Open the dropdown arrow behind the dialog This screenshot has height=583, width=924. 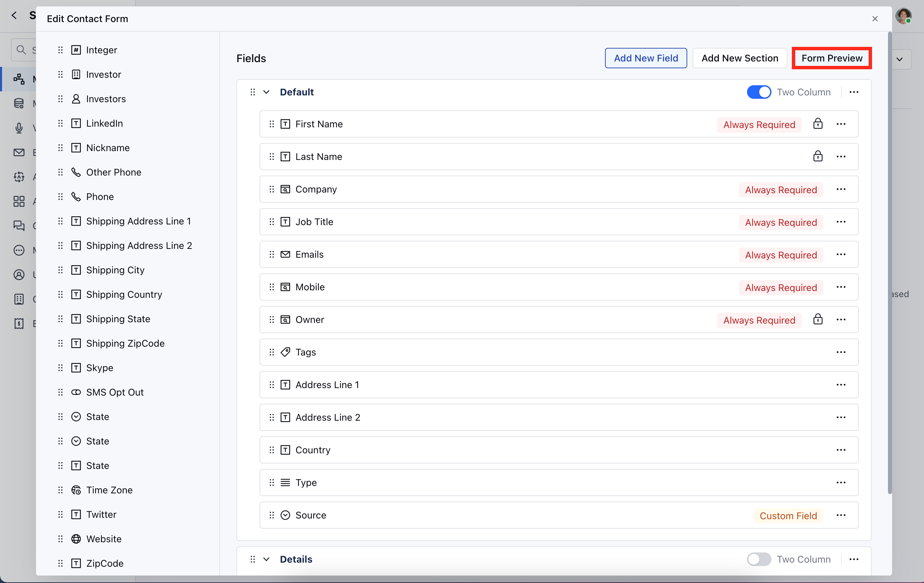(x=900, y=59)
